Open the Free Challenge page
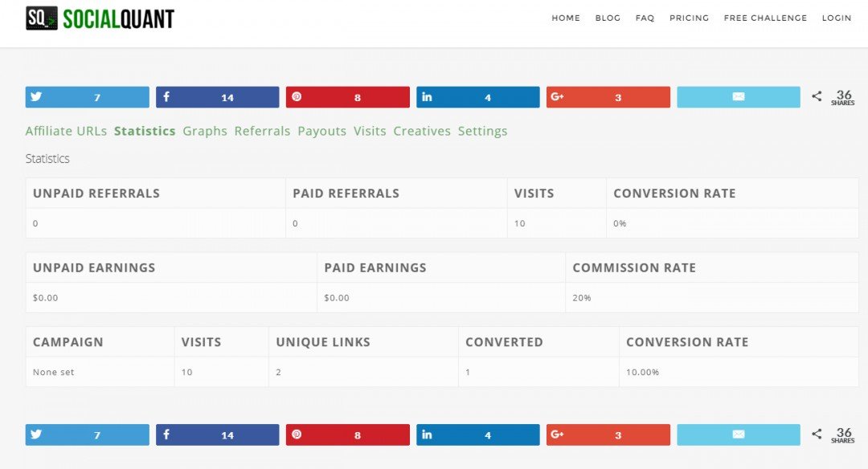The height and width of the screenshot is (469, 868). (x=766, y=18)
